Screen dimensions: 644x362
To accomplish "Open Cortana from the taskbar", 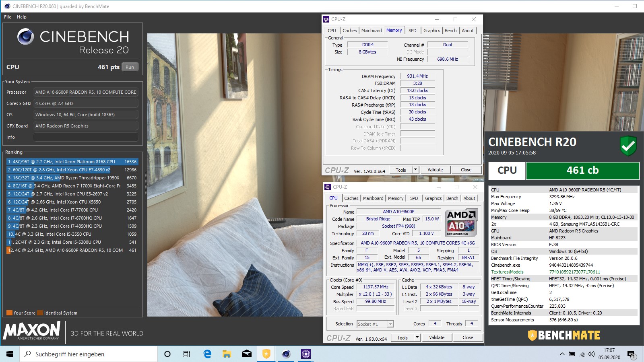I will click(x=167, y=354).
